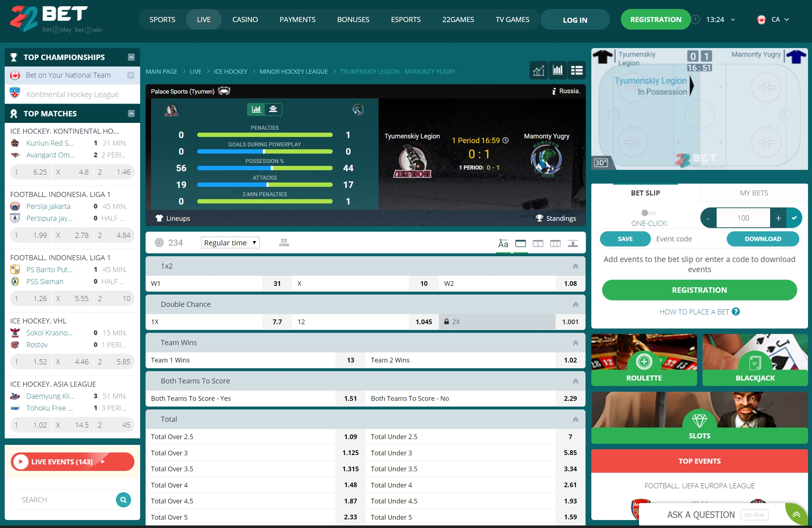Image resolution: width=812 pixels, height=528 pixels.
Task: Increase stake with plus button
Action: 778,218
